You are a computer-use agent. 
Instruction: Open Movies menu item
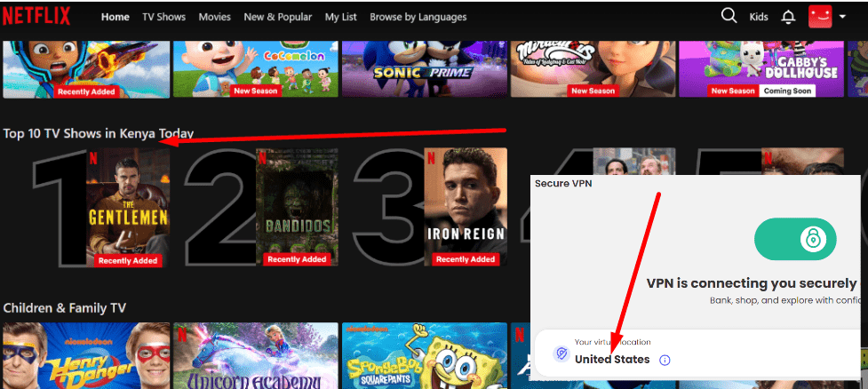click(x=215, y=17)
